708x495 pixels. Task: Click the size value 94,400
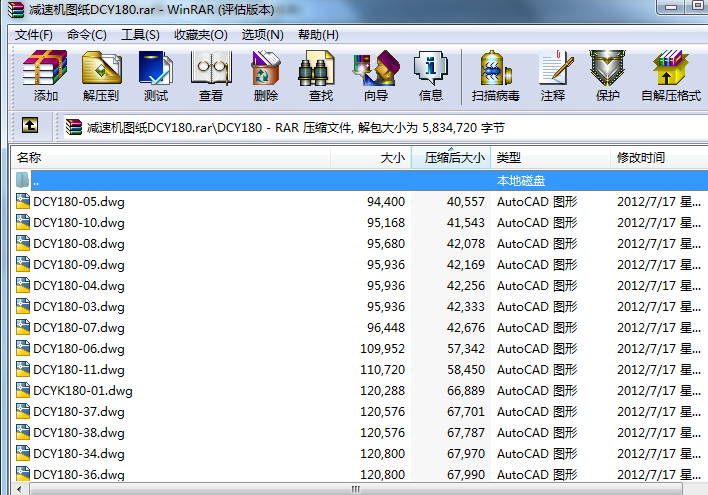tap(386, 201)
